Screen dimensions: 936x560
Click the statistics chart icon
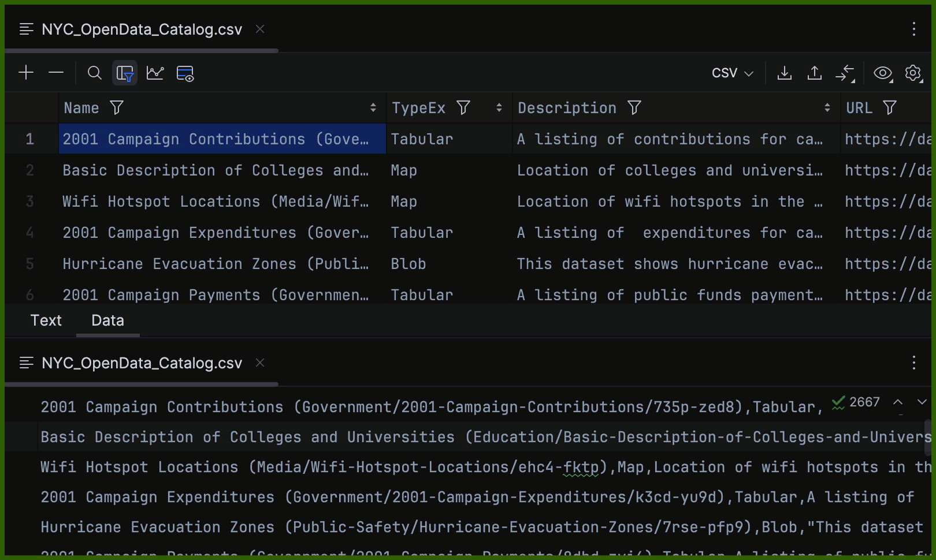[x=155, y=73]
